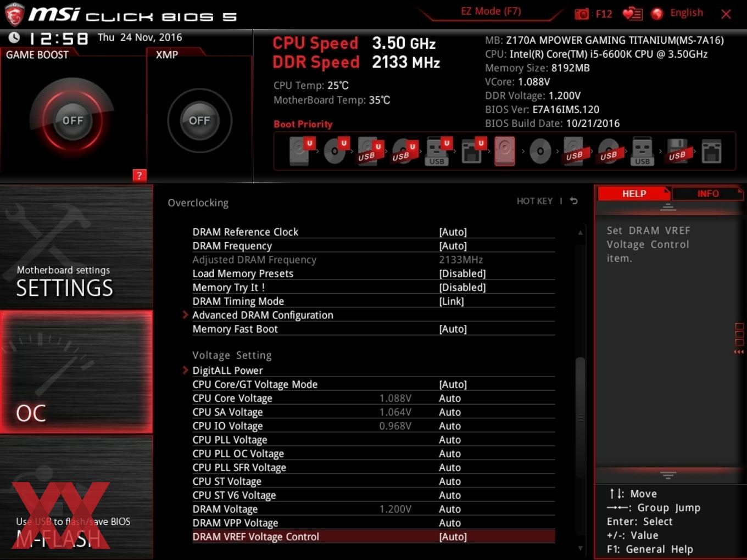Open DRAM Timing Mode [Link] value
The width and height of the screenshot is (747, 560).
(451, 301)
